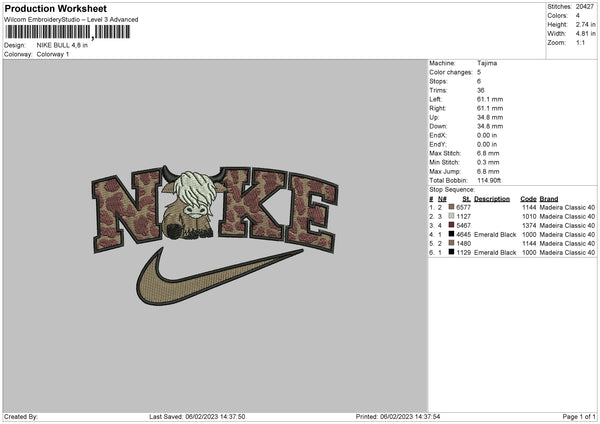The height and width of the screenshot is (424, 600).
Task: Click the Brand column header
Action: click(x=549, y=199)
